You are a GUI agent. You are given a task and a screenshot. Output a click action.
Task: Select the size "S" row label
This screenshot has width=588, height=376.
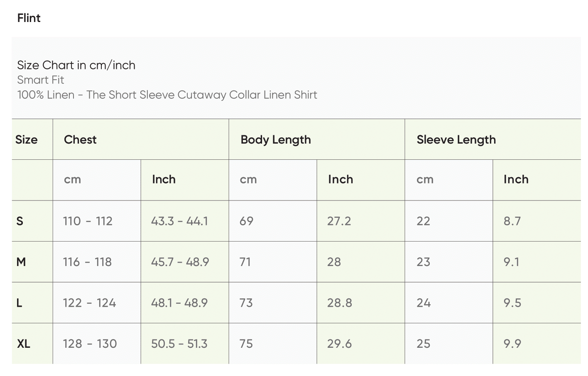pos(20,221)
